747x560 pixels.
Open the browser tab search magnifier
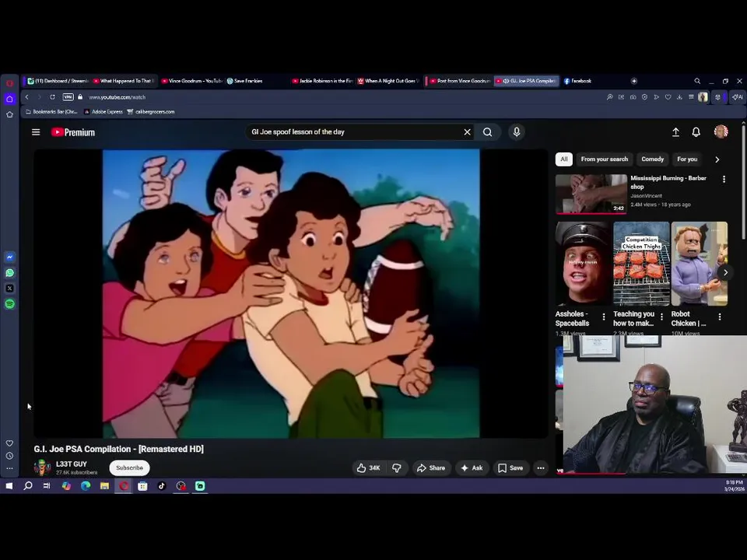pos(697,81)
